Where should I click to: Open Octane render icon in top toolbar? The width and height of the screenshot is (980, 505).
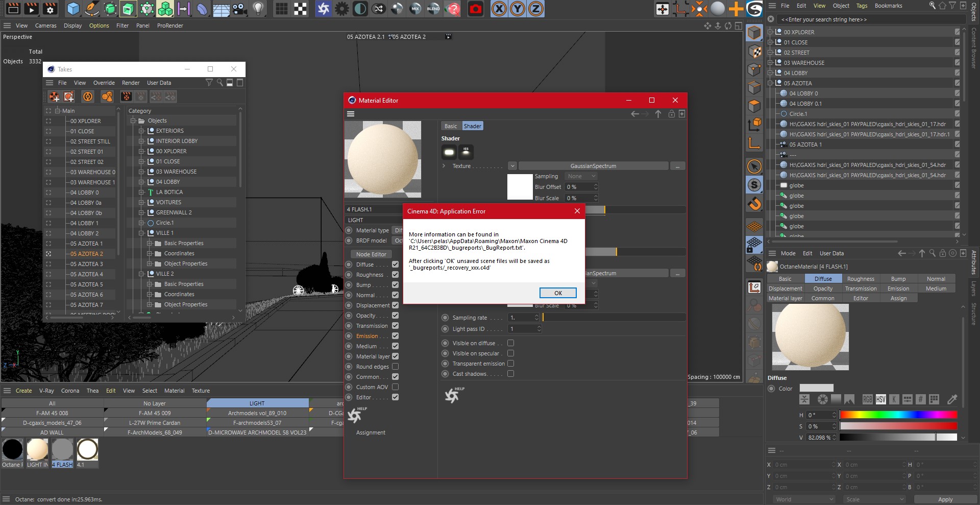(323, 9)
